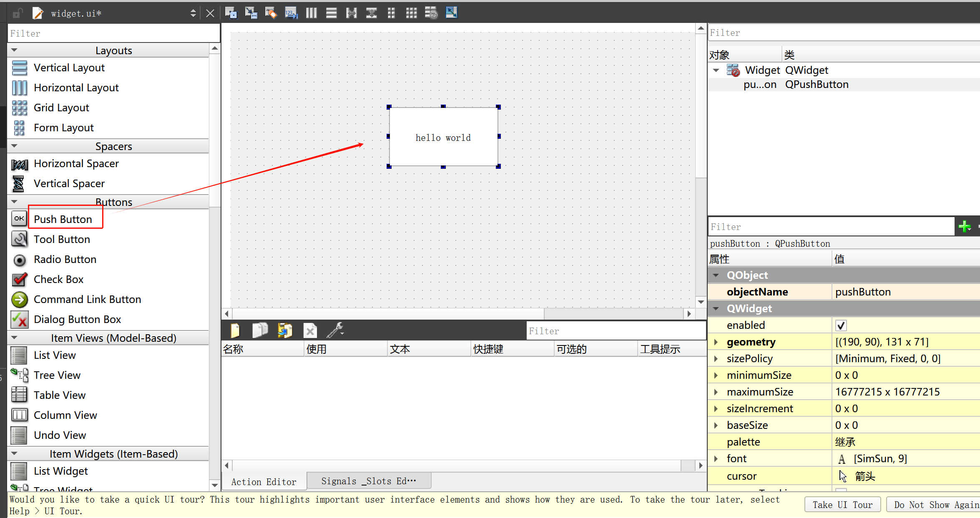Screen dimensions: 980x518
Task: Select Radio Button in widget box
Action: 65,259
